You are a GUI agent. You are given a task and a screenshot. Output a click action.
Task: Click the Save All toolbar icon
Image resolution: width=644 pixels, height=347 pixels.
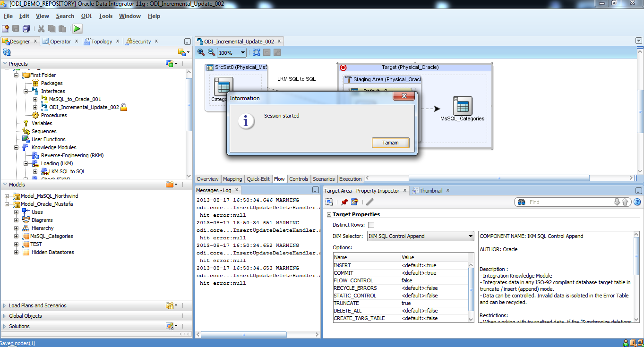pos(26,29)
